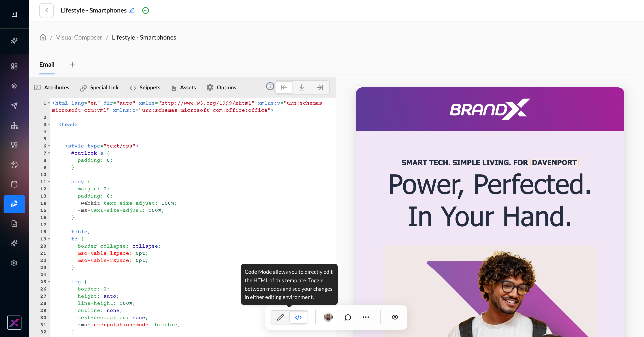Collapse code fold at line 11 body
The image size is (644, 337).
pyautogui.click(x=49, y=182)
